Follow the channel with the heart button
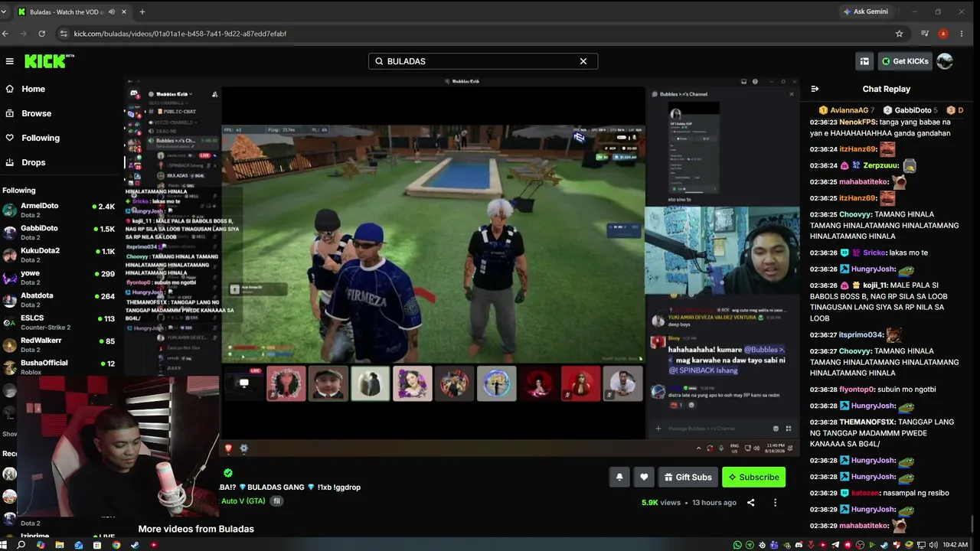 click(644, 477)
